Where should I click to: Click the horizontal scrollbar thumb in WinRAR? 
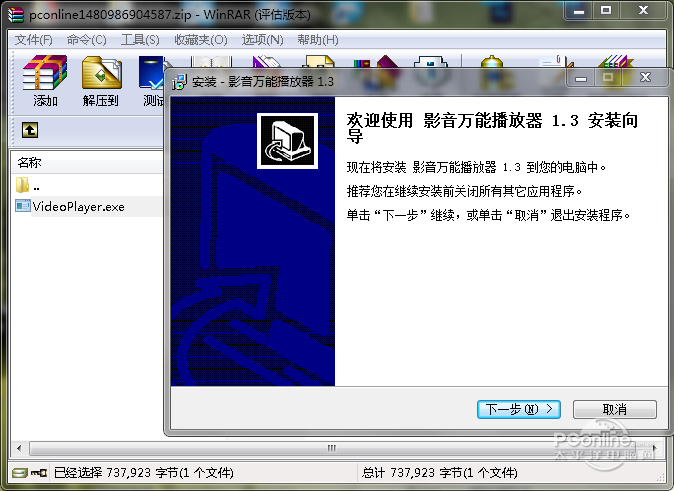331,448
